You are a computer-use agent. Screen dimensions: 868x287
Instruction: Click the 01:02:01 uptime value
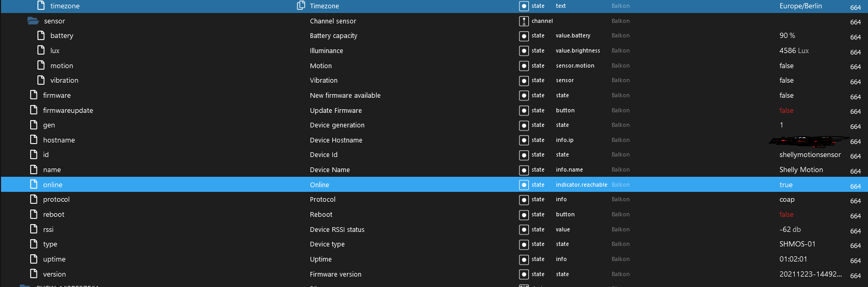pos(793,259)
